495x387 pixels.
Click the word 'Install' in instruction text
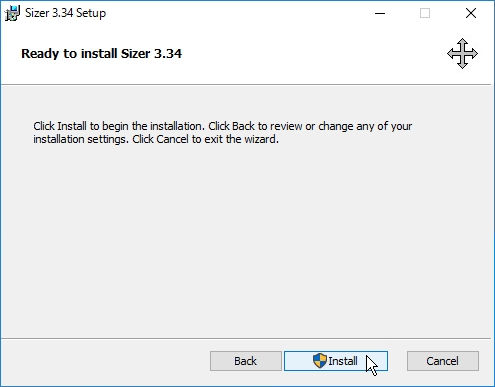pos(72,126)
